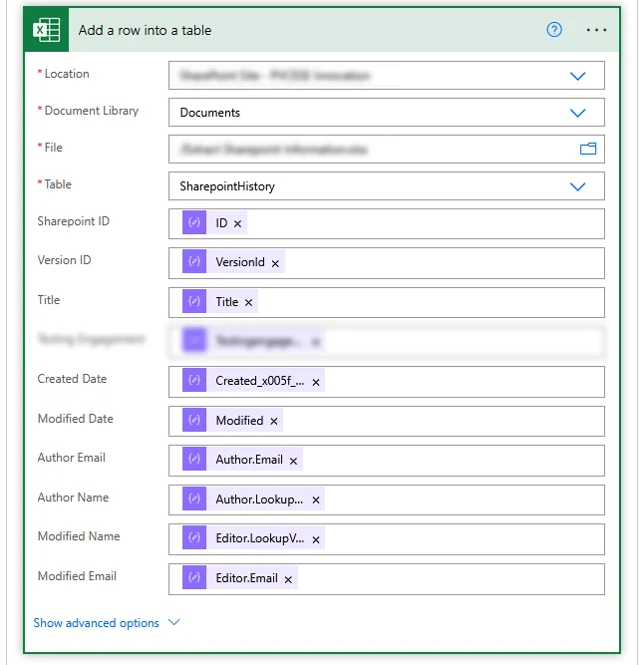Remove the Author.Email token

click(293, 461)
